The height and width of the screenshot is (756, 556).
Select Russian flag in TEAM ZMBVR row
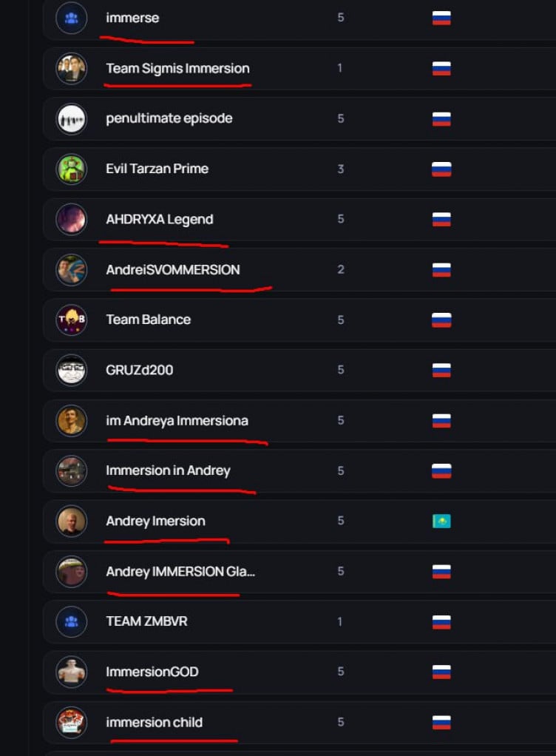point(441,622)
